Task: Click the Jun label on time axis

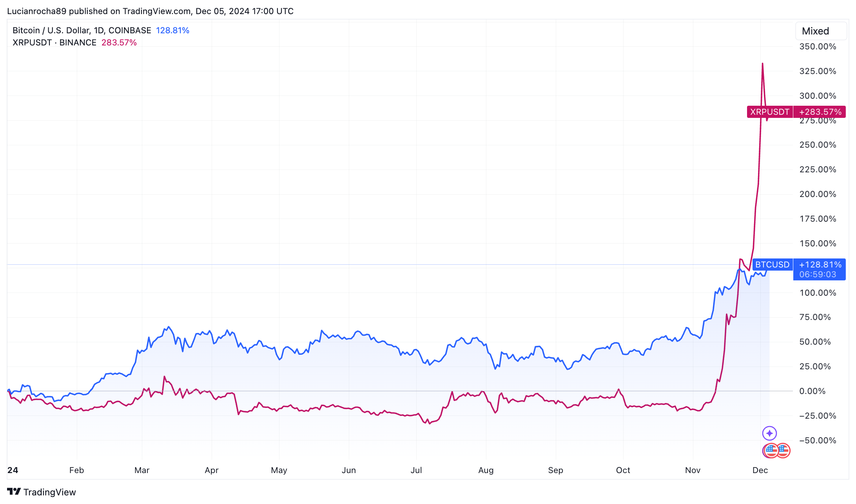Action: coord(349,470)
